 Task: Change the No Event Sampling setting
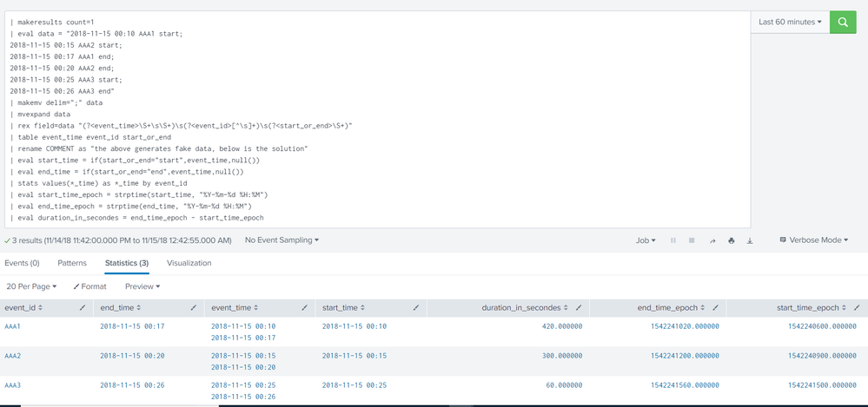pyautogui.click(x=282, y=240)
